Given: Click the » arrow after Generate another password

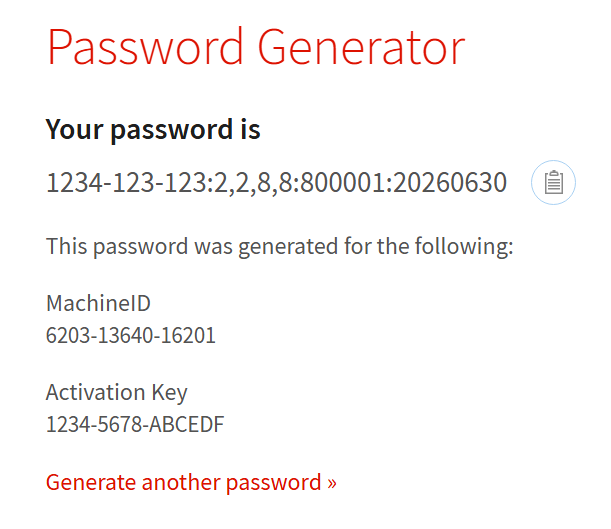Looking at the screenshot, I should (332, 483).
